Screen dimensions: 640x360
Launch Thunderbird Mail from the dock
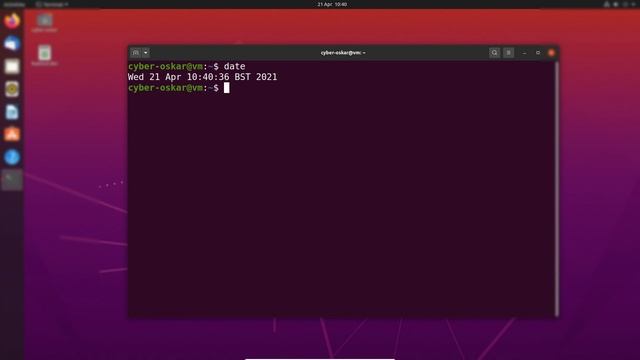12,43
